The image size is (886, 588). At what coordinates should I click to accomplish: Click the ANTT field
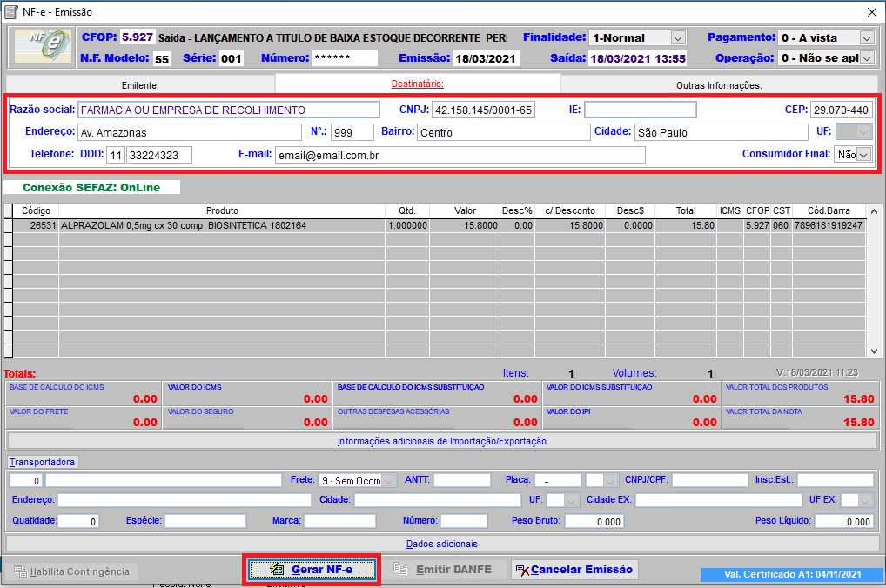[462, 481]
